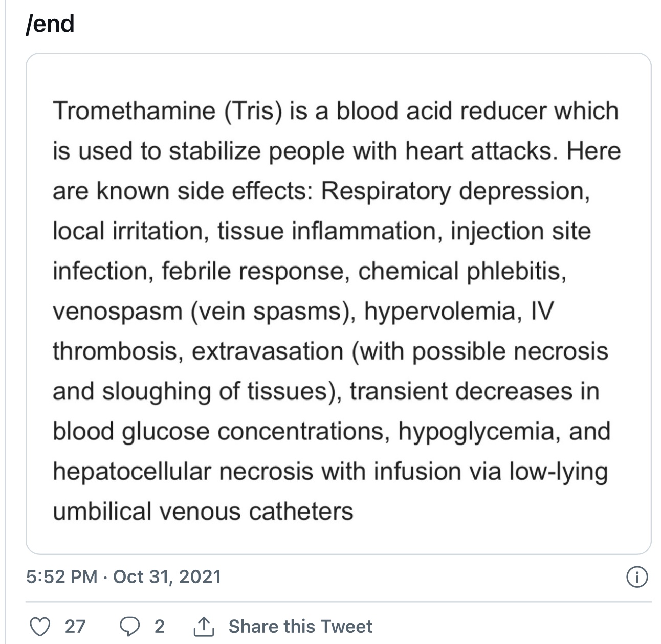Open replies via the speech bubble icon
The width and height of the screenshot is (661, 644).
129,626
